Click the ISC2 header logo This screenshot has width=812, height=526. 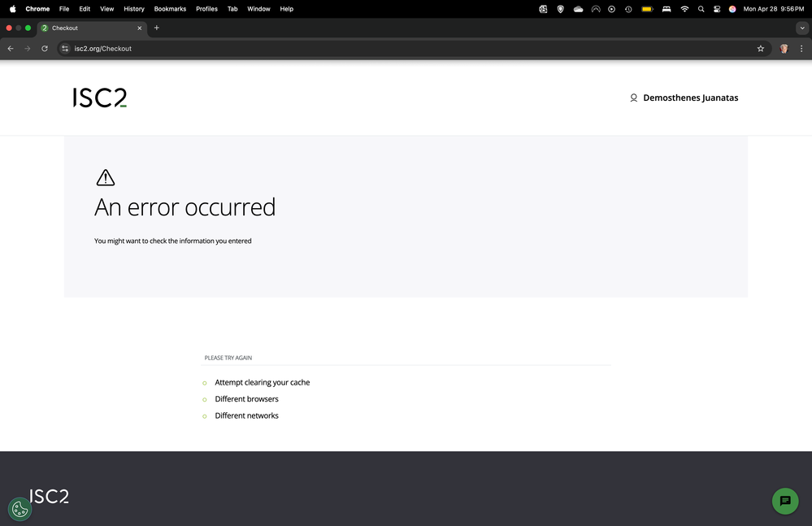click(x=99, y=98)
